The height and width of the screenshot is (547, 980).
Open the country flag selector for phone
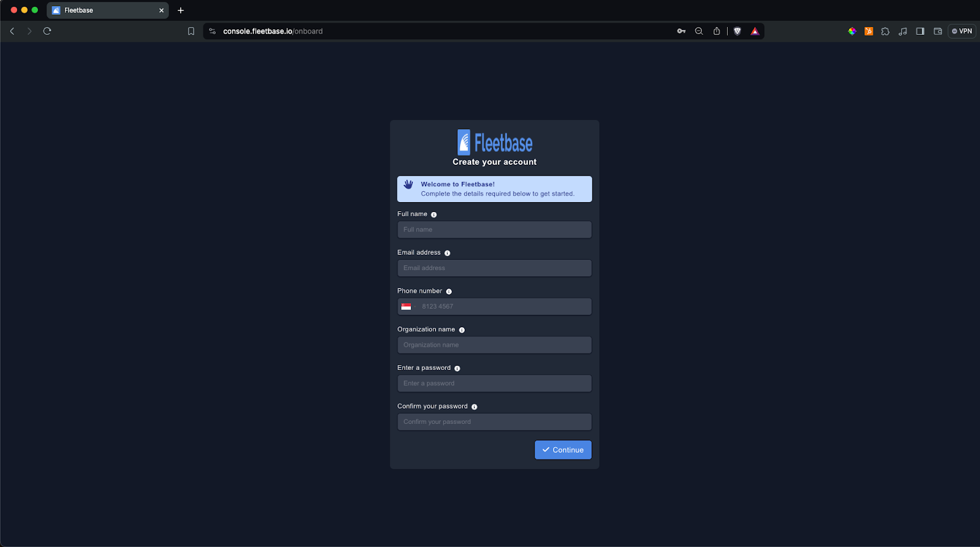click(x=408, y=306)
